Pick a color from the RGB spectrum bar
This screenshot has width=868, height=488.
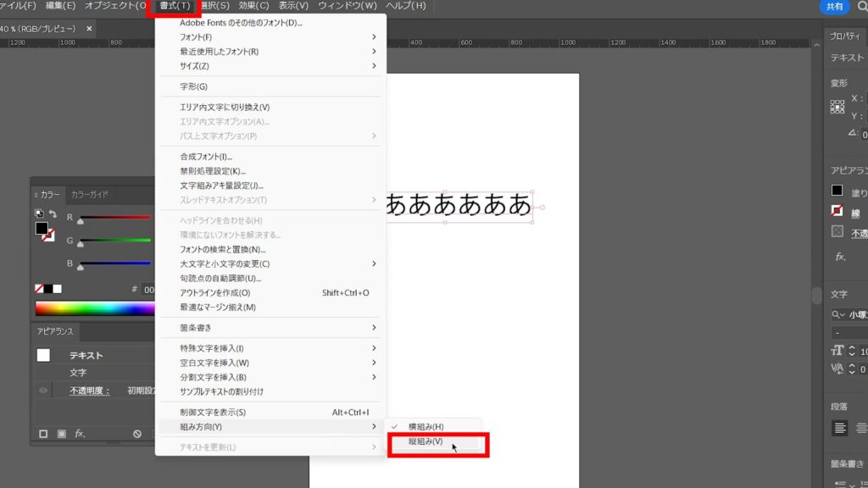(x=95, y=308)
